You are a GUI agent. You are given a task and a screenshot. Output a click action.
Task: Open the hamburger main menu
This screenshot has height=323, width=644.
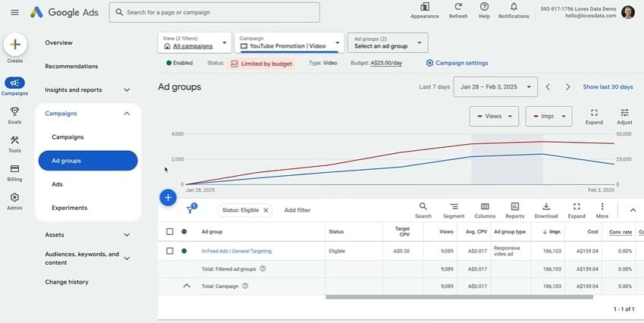(14, 12)
